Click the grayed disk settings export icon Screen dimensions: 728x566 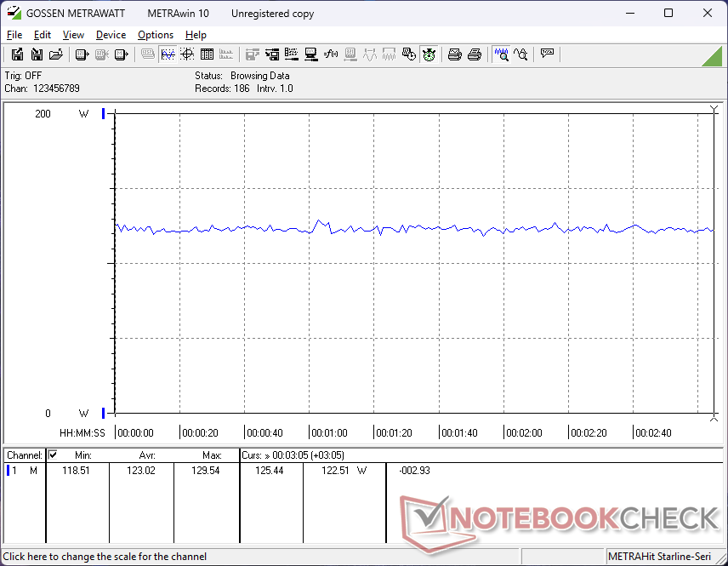[252, 54]
